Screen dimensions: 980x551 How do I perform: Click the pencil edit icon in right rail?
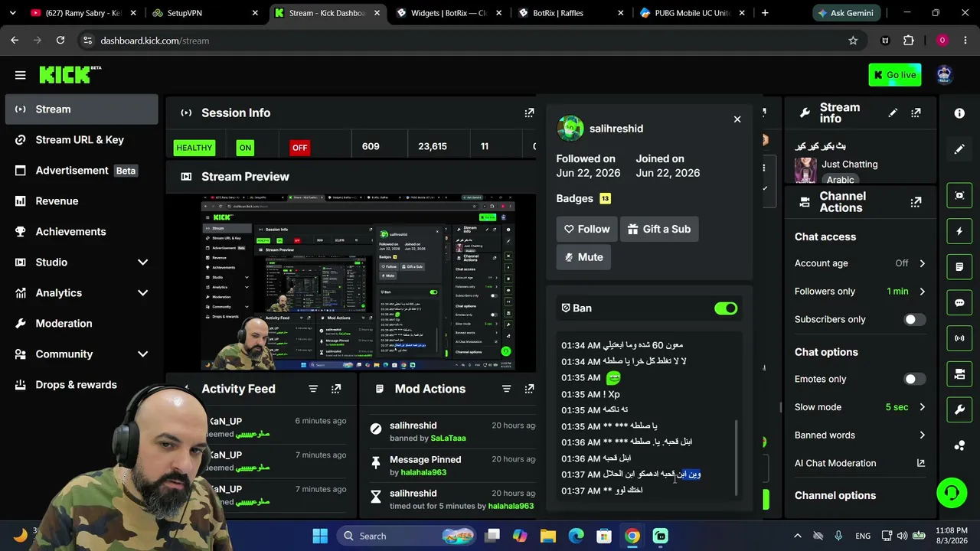[x=959, y=150]
